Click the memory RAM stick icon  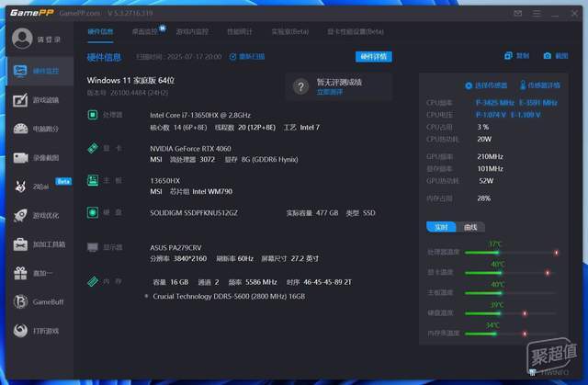click(x=93, y=281)
